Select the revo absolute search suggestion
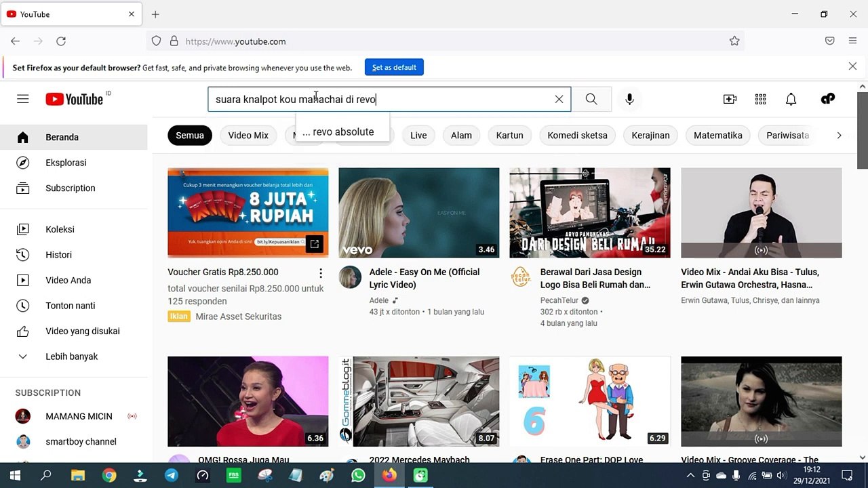The height and width of the screenshot is (488, 868). [343, 131]
